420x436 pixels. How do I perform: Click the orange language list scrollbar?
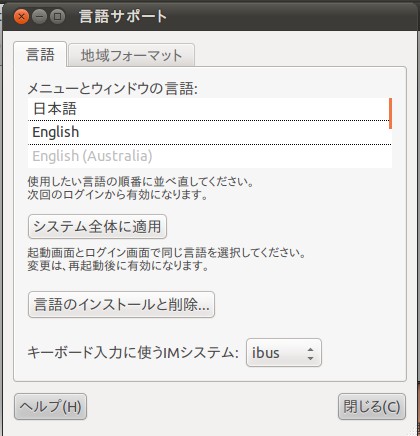point(390,113)
